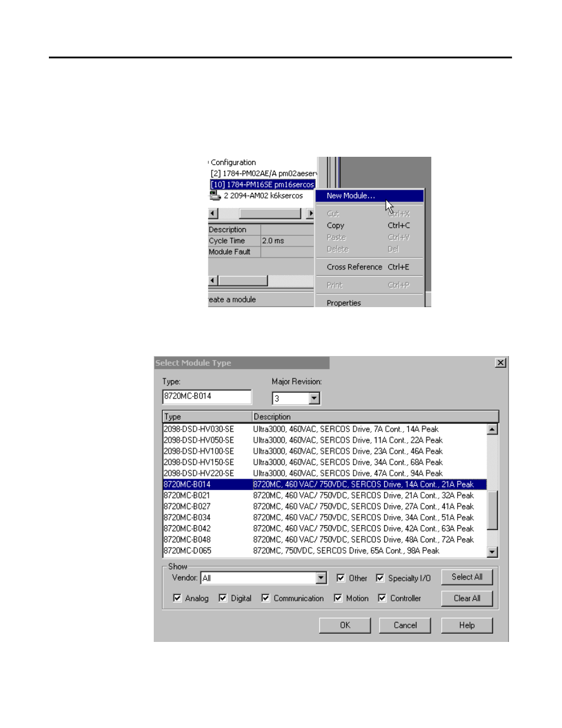Click the module list scroll down arrow

coord(492,552)
